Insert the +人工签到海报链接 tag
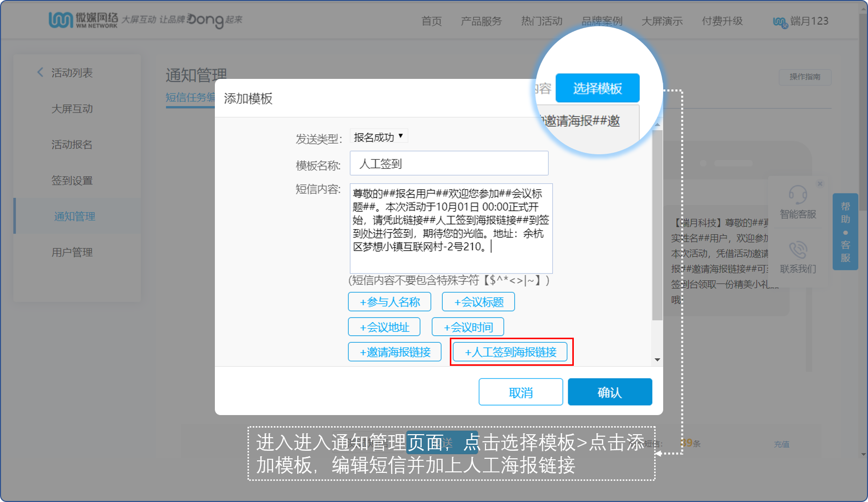Image resolution: width=868 pixels, height=502 pixels. click(511, 352)
